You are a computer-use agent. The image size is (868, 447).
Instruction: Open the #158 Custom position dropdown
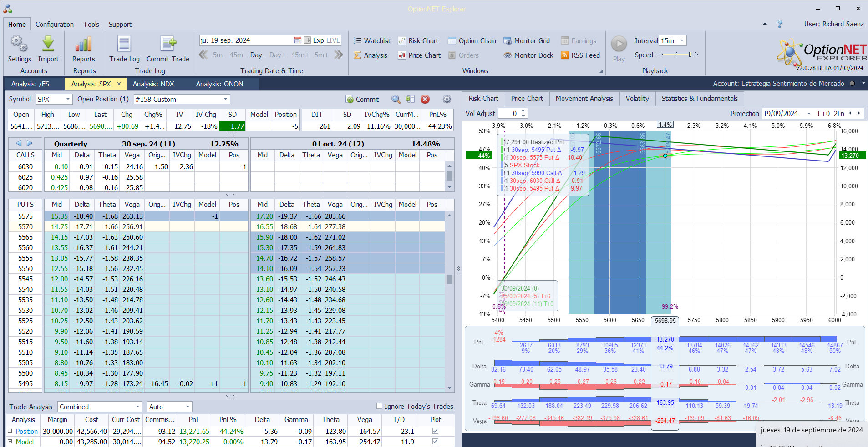[225, 99]
